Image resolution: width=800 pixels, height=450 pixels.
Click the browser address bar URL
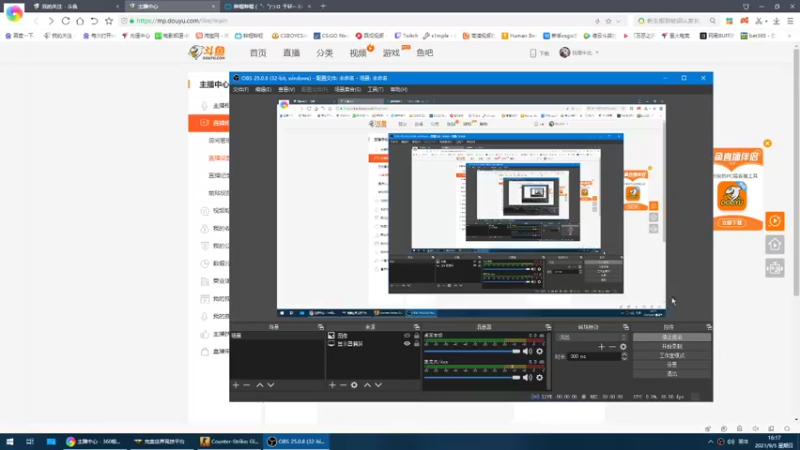point(182,21)
